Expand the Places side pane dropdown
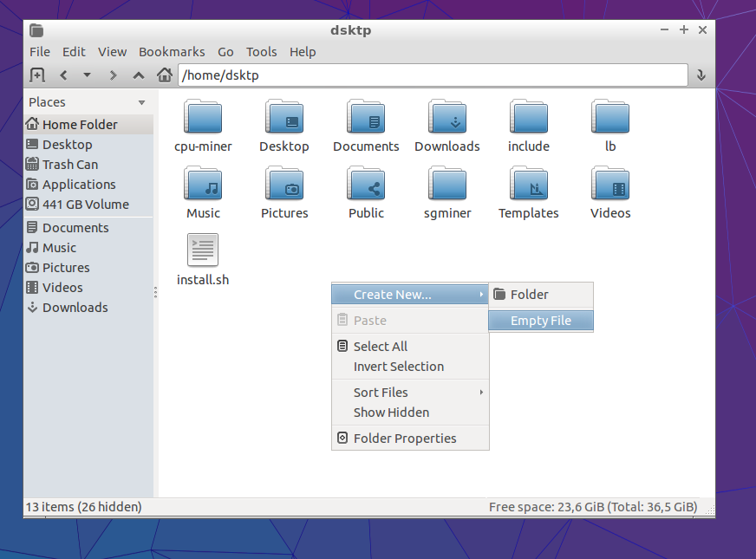 pyautogui.click(x=142, y=102)
